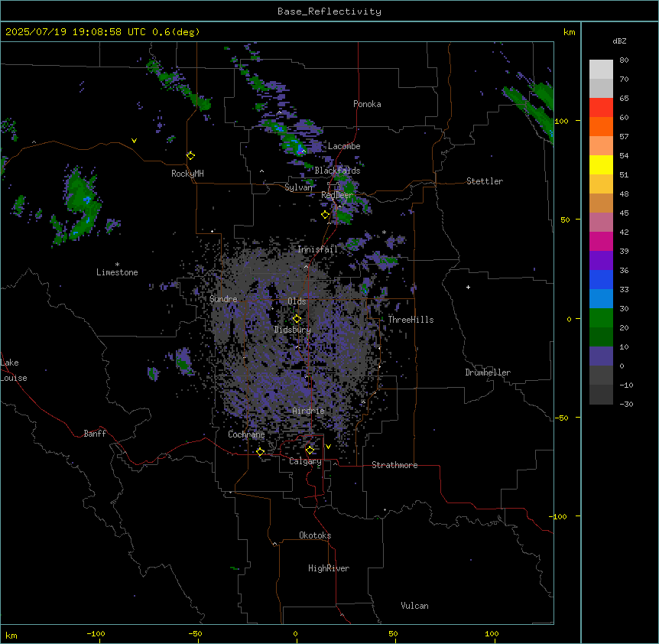Image resolution: width=659 pixels, height=644 pixels.
Task: Click the Sylvan label
Action: (x=298, y=187)
